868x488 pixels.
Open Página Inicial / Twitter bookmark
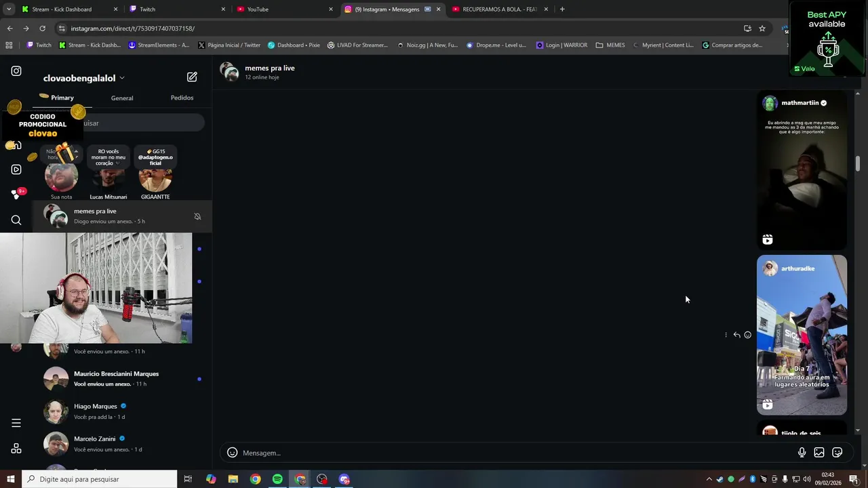click(x=229, y=45)
